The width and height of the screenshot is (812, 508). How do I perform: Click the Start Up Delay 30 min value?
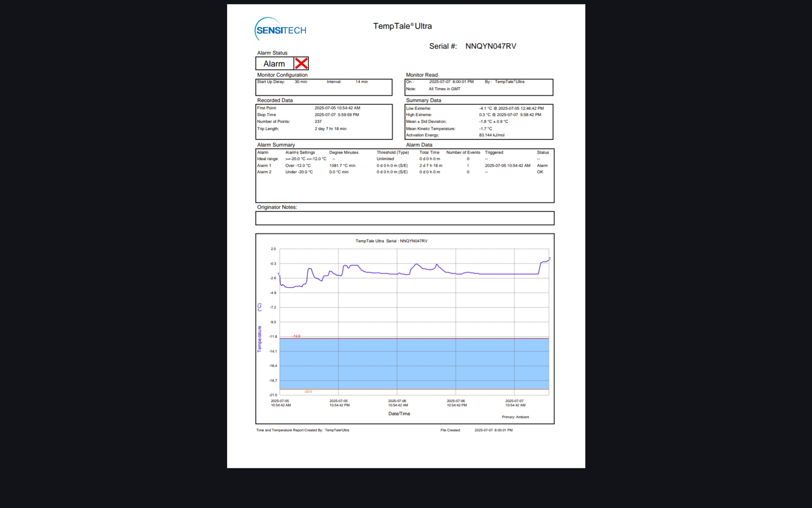301,82
